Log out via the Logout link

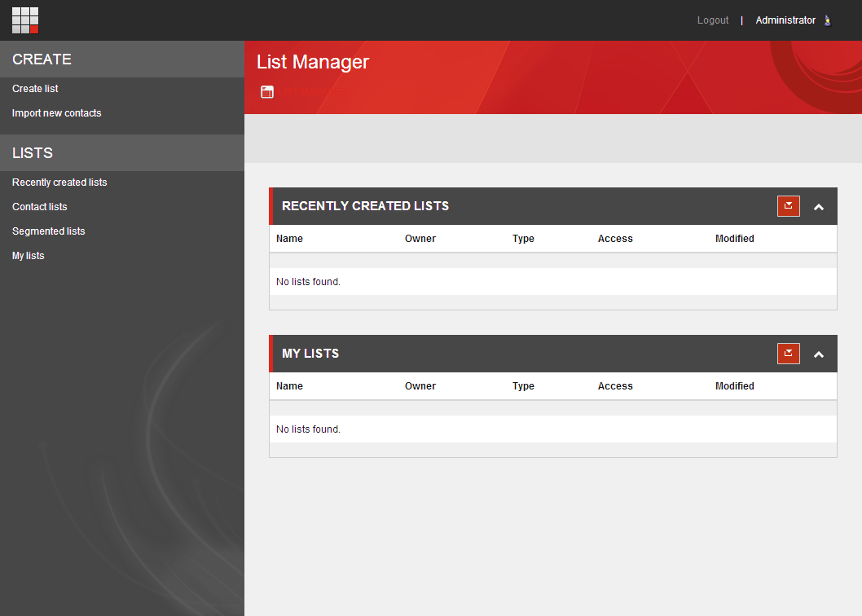click(713, 20)
